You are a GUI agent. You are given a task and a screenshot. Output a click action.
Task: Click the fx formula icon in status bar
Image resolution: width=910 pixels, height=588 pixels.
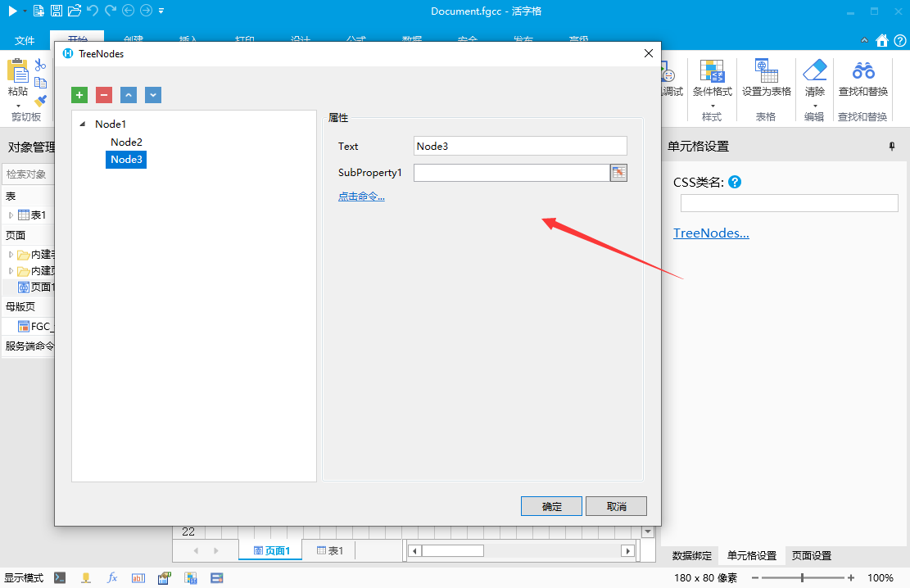pyautogui.click(x=112, y=577)
